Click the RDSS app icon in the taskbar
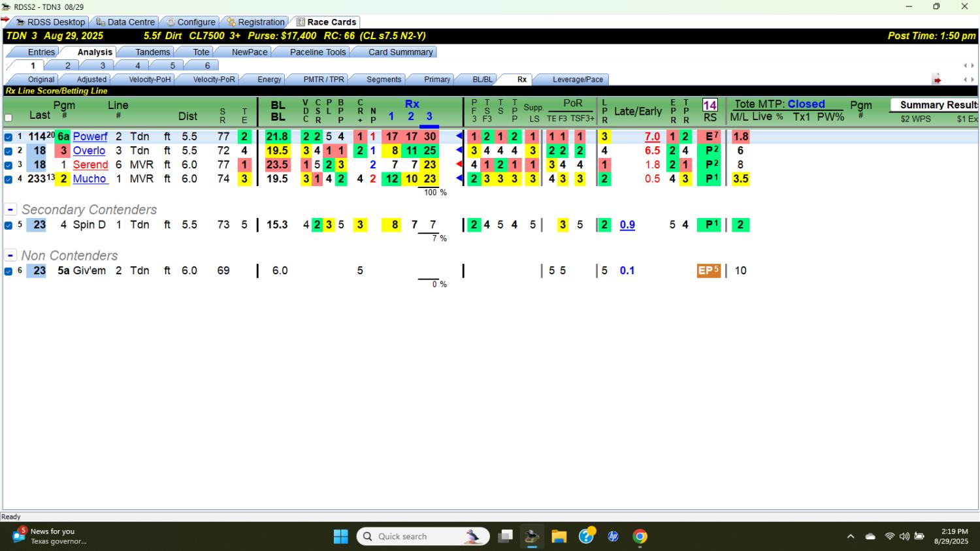The image size is (980, 551). (x=532, y=537)
